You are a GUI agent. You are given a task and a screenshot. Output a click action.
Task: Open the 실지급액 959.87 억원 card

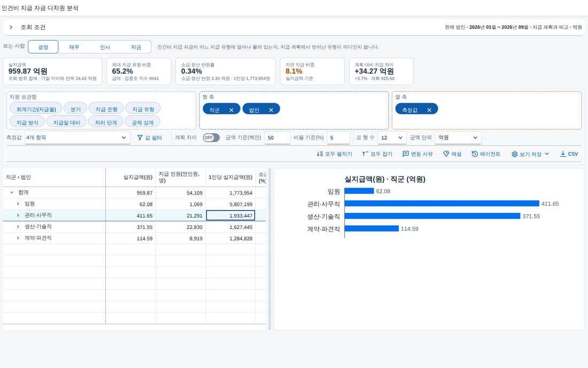[52, 71]
